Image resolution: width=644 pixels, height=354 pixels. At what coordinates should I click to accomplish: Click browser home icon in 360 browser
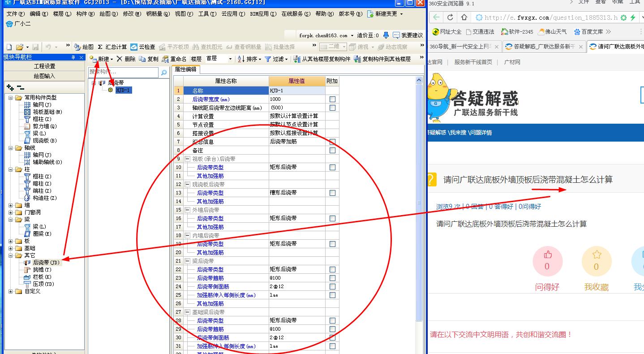(464, 17)
